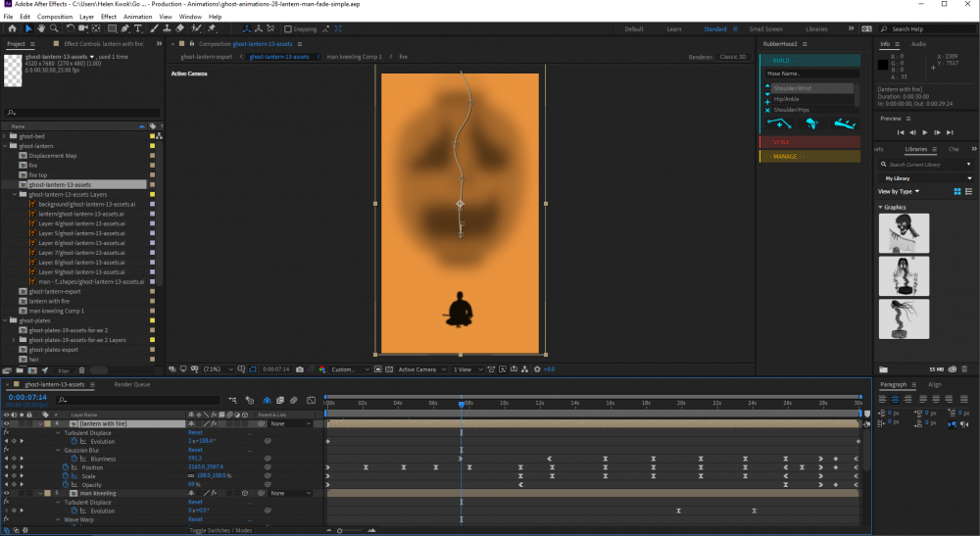Screen dimensions: 980x536
Task: Click Toggle Switches / Modes button
Action: click(x=220, y=530)
